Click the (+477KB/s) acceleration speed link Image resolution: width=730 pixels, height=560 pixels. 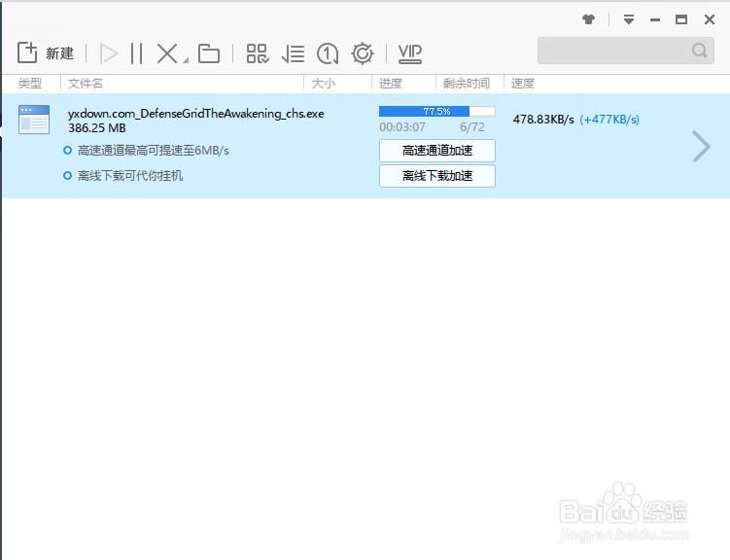(609, 120)
